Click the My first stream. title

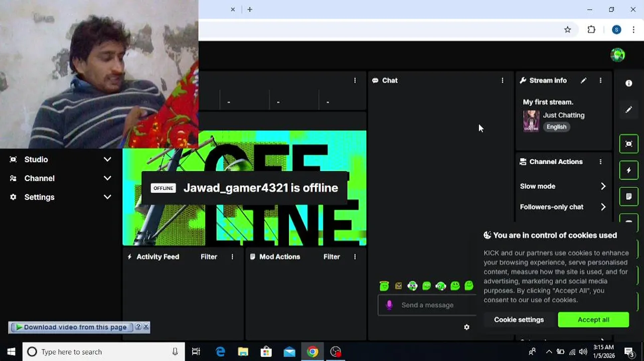(548, 102)
